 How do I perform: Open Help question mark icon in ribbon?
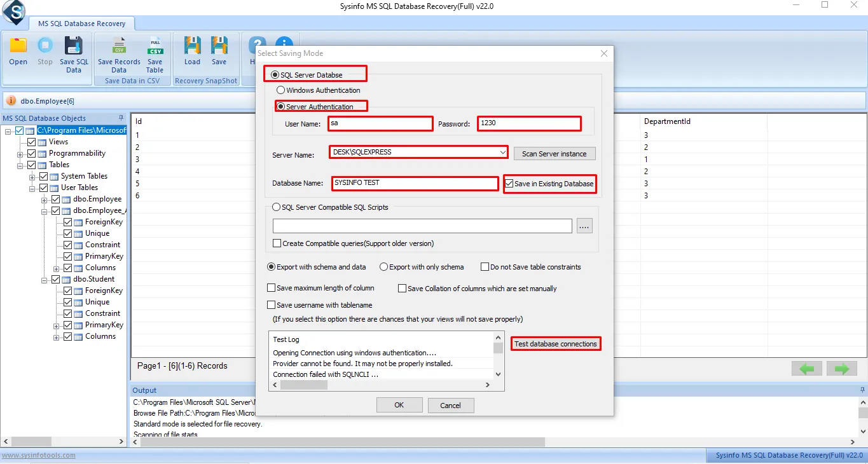[258, 45]
